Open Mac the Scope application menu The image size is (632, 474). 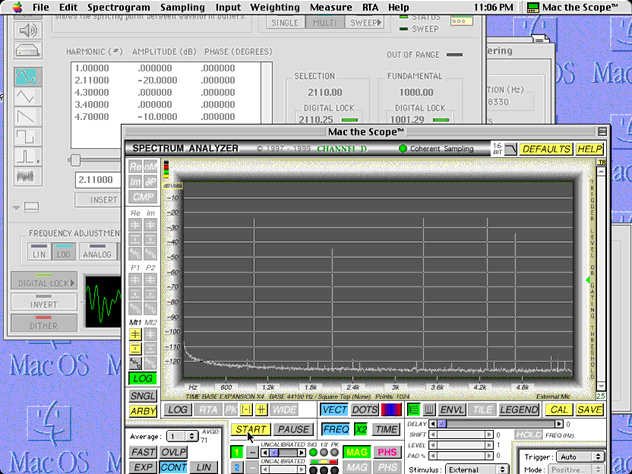(x=573, y=7)
